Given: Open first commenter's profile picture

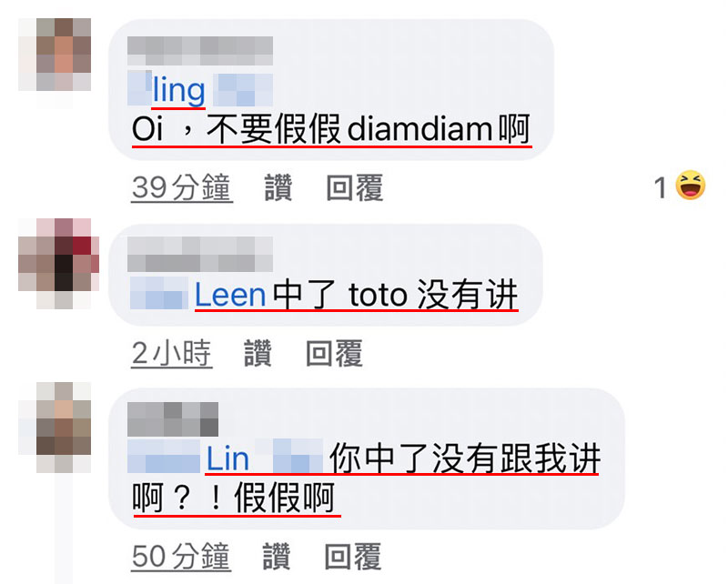Looking at the screenshot, I should click(55, 55).
